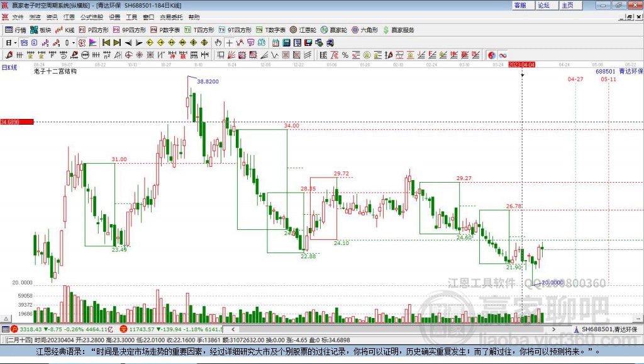Open the 资讯 menu
The height and width of the screenshot is (364, 644).
click(x=52, y=17)
